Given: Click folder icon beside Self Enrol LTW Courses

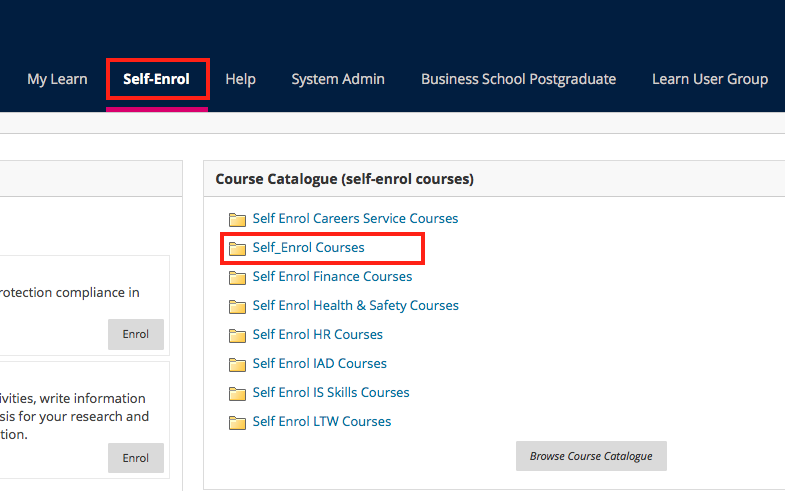Looking at the screenshot, I should tap(237, 422).
